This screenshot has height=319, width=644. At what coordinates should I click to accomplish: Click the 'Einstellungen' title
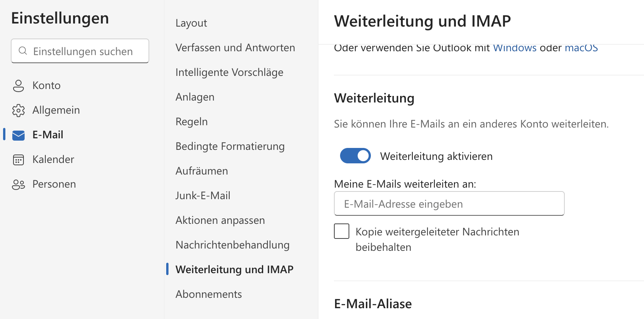(x=60, y=18)
